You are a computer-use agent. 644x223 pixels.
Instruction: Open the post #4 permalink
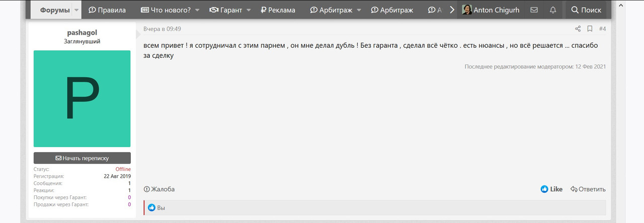(x=602, y=29)
